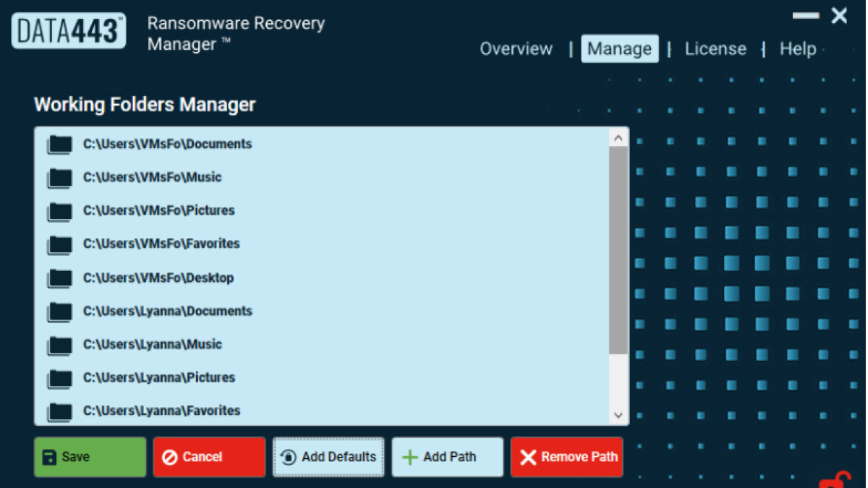868x488 pixels.
Task: Click the scroll down arrow of the folder list
Action: 618,415
